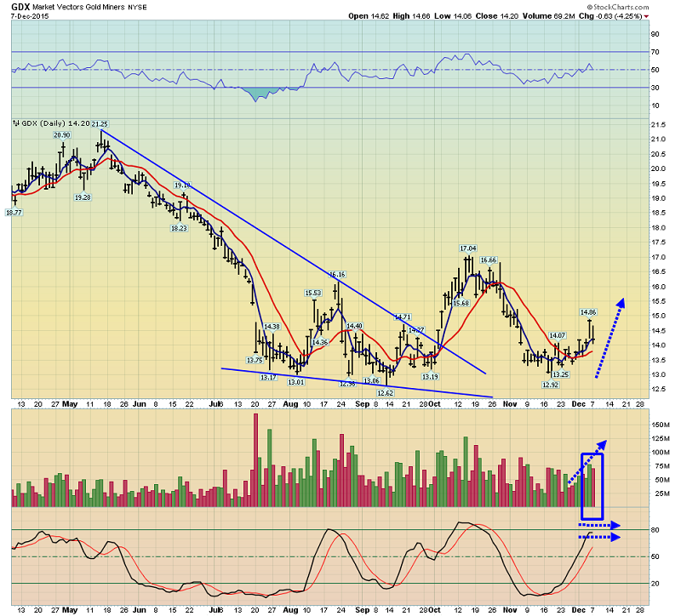Image resolution: width=681 pixels, height=616 pixels.
Task: Click the Open 14.62 header value
Action: (x=368, y=16)
